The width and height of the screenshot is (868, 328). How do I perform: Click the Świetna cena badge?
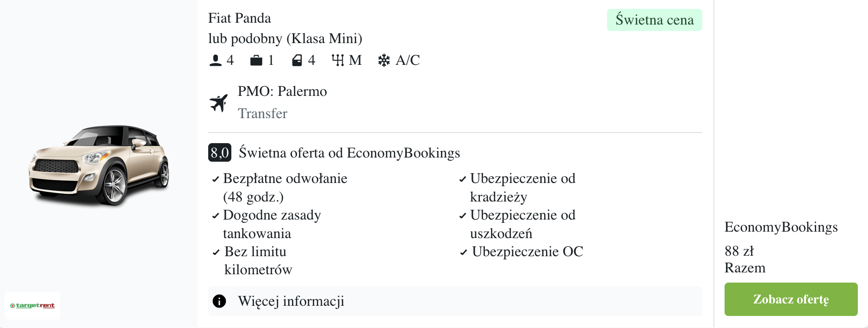click(654, 19)
